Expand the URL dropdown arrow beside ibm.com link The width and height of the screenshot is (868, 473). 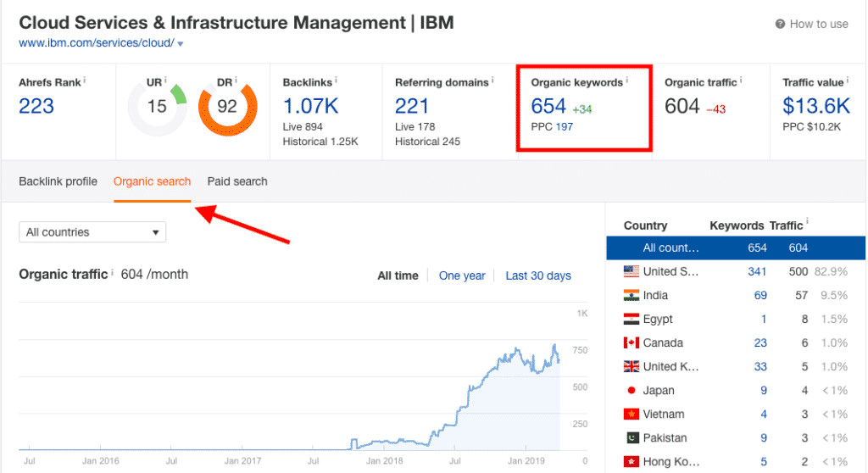pos(181,44)
